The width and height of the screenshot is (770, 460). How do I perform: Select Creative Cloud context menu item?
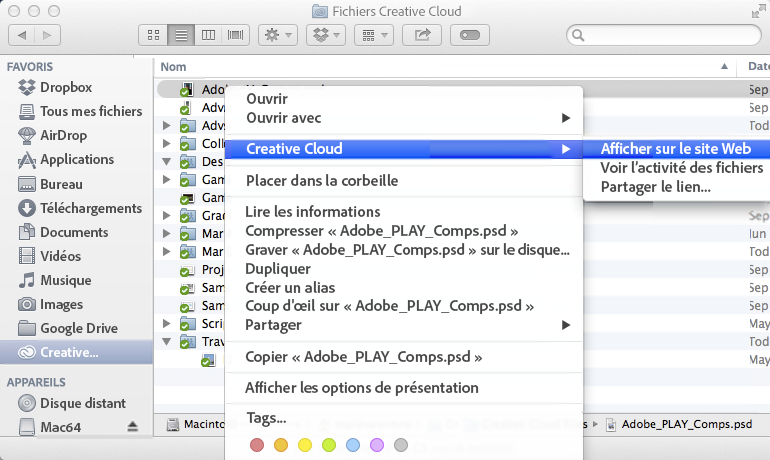click(x=404, y=149)
